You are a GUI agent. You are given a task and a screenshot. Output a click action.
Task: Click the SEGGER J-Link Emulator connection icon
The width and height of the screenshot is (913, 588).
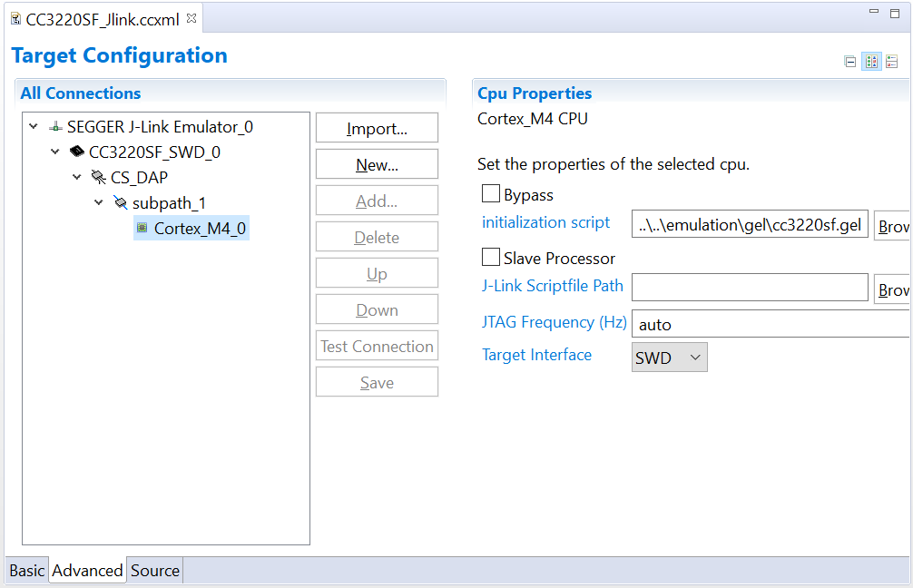56,126
